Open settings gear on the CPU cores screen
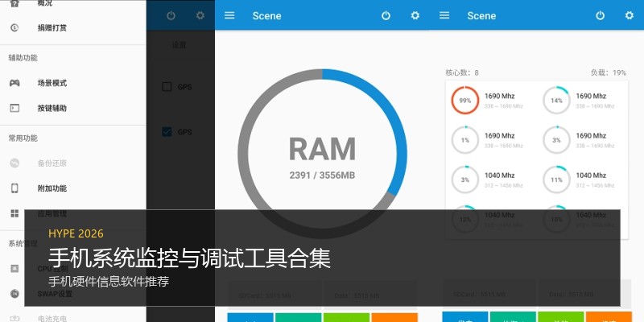Viewport: 644px width, 322px height. click(630, 15)
